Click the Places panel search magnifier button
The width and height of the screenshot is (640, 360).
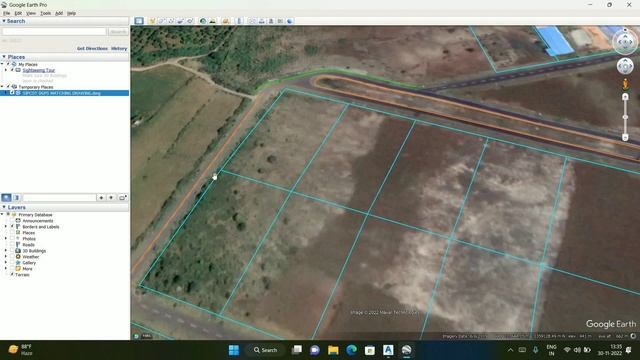(7, 198)
